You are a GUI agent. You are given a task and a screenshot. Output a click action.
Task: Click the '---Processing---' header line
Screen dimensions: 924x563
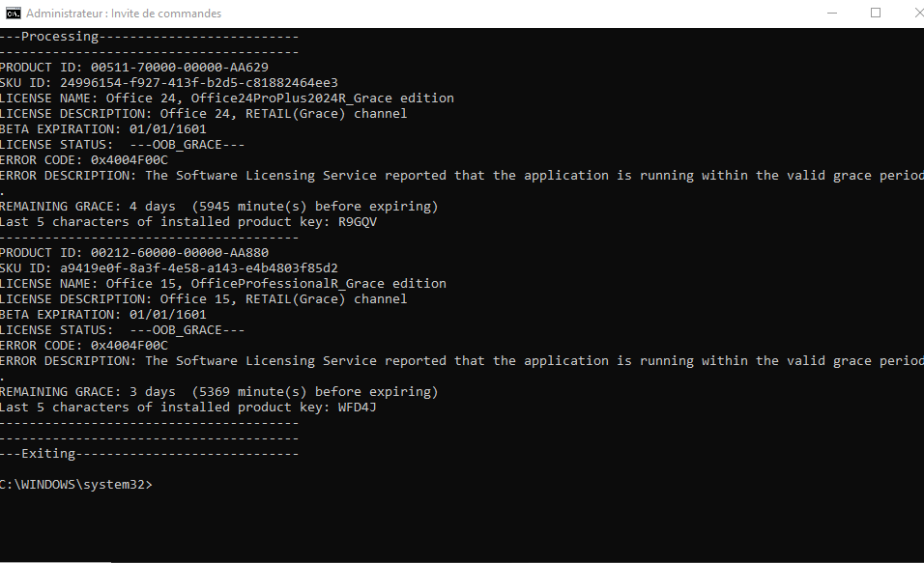149,37
